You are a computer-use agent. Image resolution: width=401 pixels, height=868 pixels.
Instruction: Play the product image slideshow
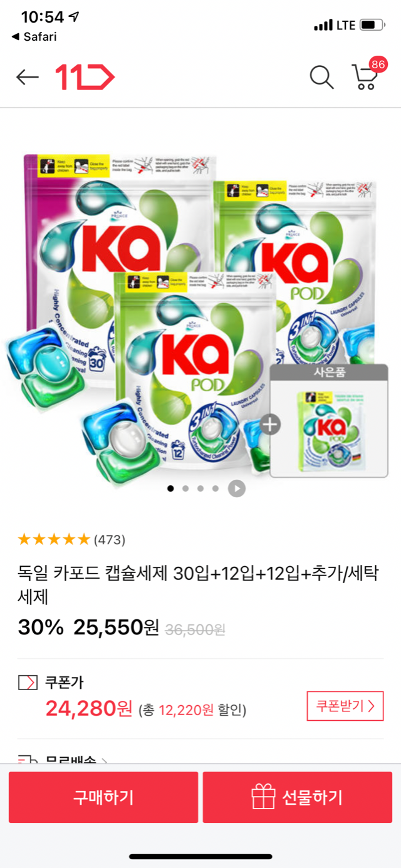click(x=236, y=488)
